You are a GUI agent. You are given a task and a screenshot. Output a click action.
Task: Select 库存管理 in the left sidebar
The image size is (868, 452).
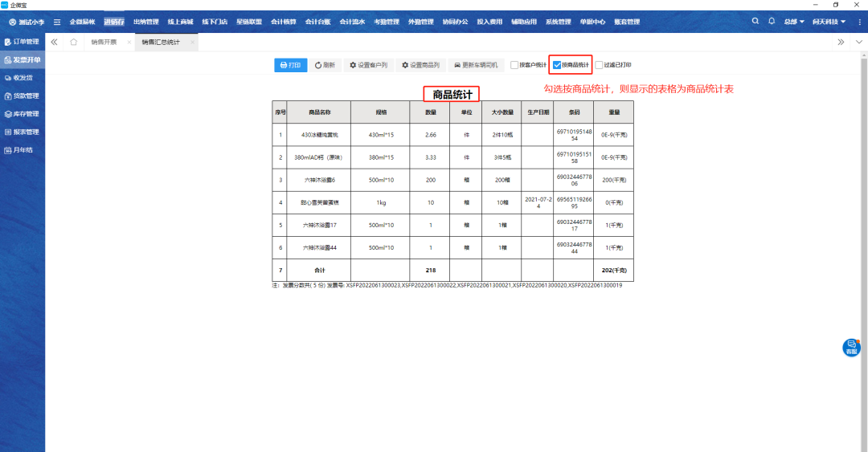(x=22, y=114)
